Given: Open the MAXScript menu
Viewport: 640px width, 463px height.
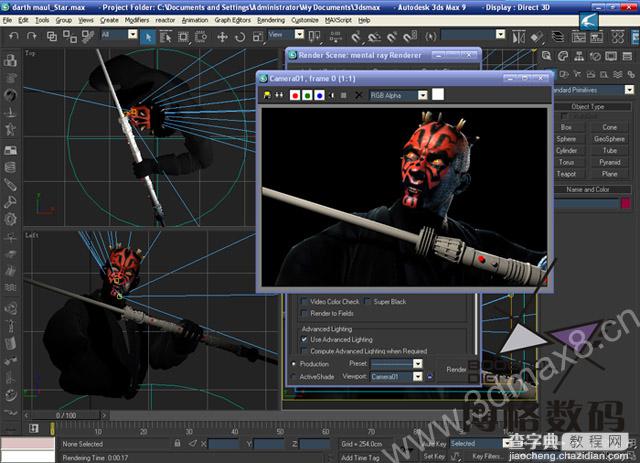Looking at the screenshot, I should pyautogui.click(x=338, y=20).
